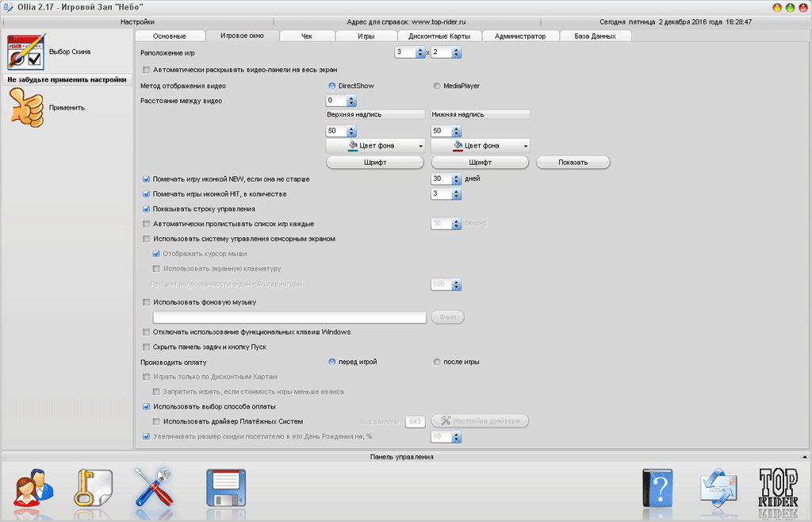Image resolution: width=812 pixels, height=522 pixels.
Task: Enable touchscreen control system checkbox
Action: point(146,240)
